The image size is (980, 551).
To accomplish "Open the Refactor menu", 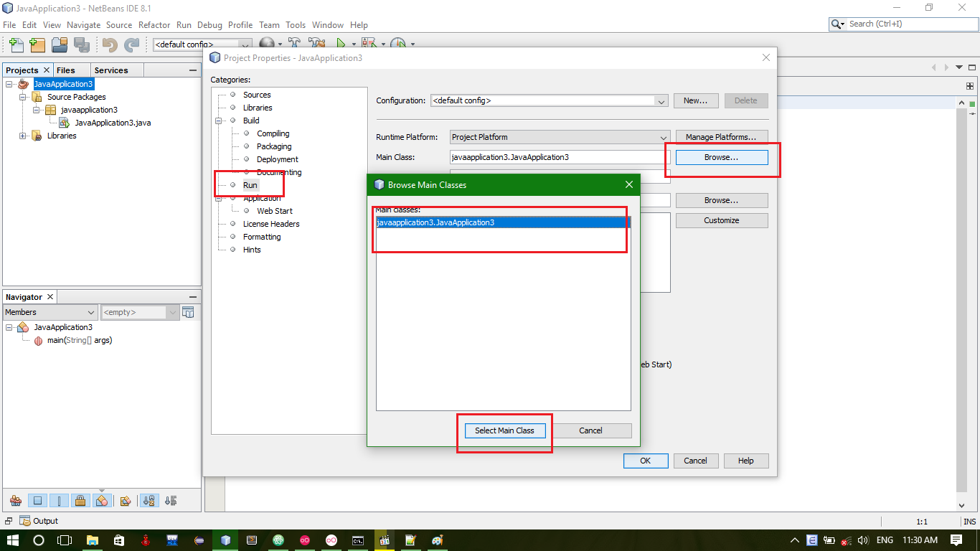I will [x=154, y=24].
